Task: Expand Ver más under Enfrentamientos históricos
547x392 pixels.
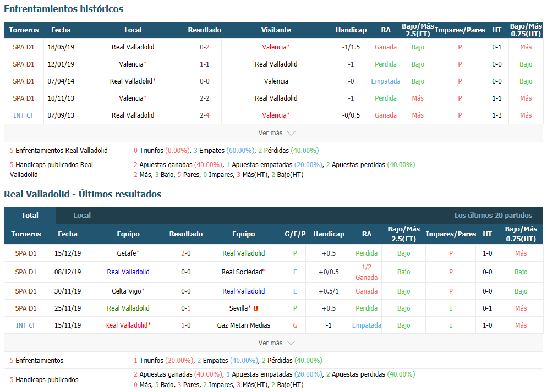Action: tap(277, 133)
